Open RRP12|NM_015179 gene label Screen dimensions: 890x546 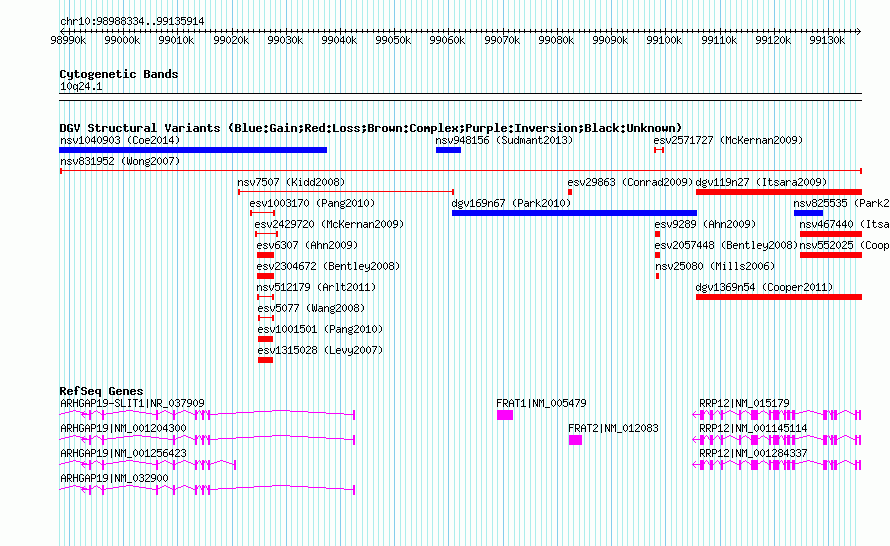point(744,403)
